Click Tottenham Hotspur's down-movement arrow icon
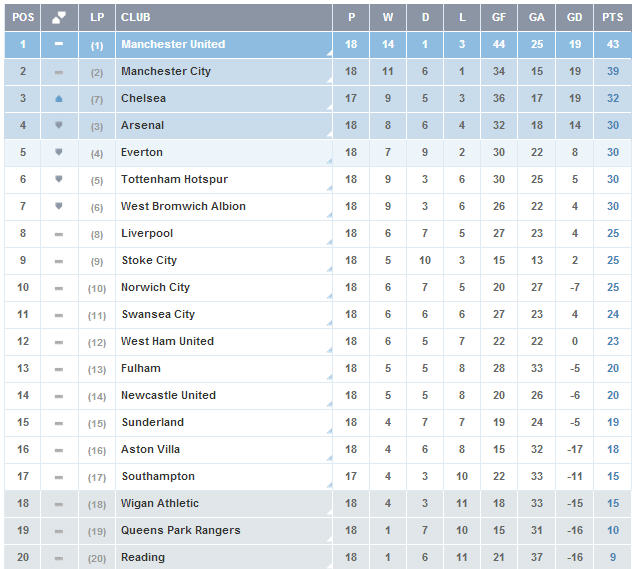 [x=59, y=180]
